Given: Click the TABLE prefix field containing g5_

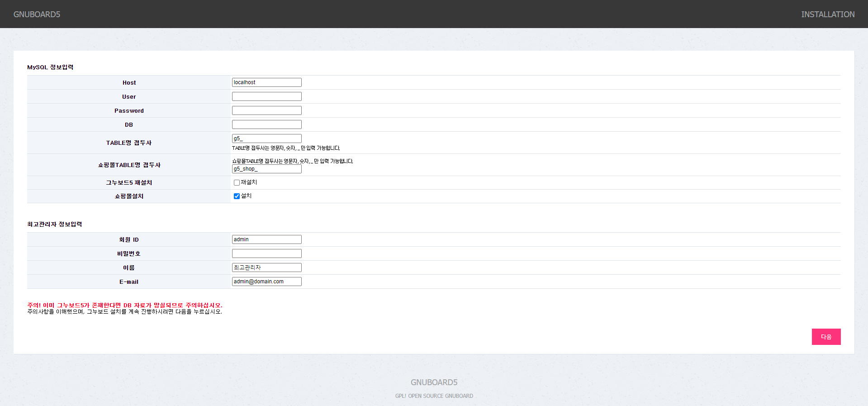Looking at the screenshot, I should point(266,139).
